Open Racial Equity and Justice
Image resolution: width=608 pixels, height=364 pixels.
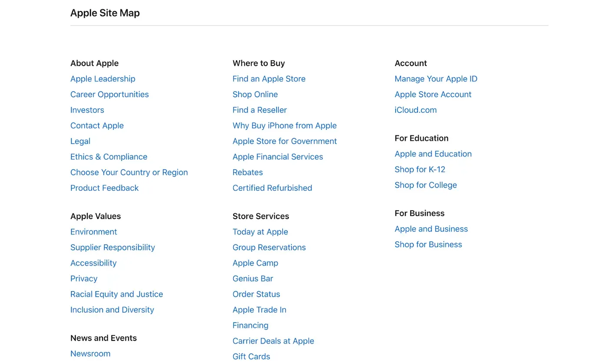click(x=116, y=294)
